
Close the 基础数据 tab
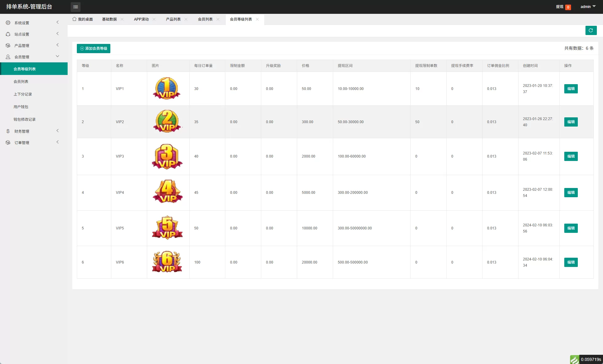pyautogui.click(x=122, y=19)
